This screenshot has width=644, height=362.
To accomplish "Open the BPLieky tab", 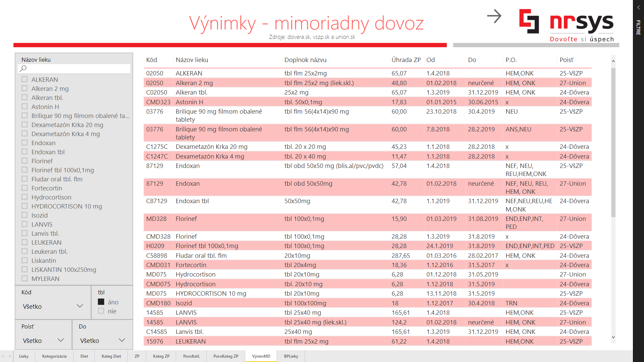I will [291, 356].
